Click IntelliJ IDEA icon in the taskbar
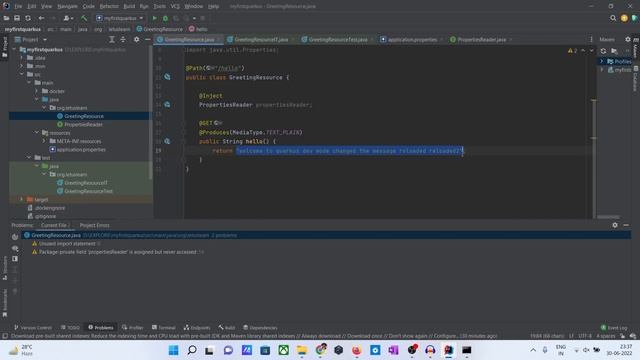Image resolution: width=640 pixels, height=360 pixels. (449, 350)
